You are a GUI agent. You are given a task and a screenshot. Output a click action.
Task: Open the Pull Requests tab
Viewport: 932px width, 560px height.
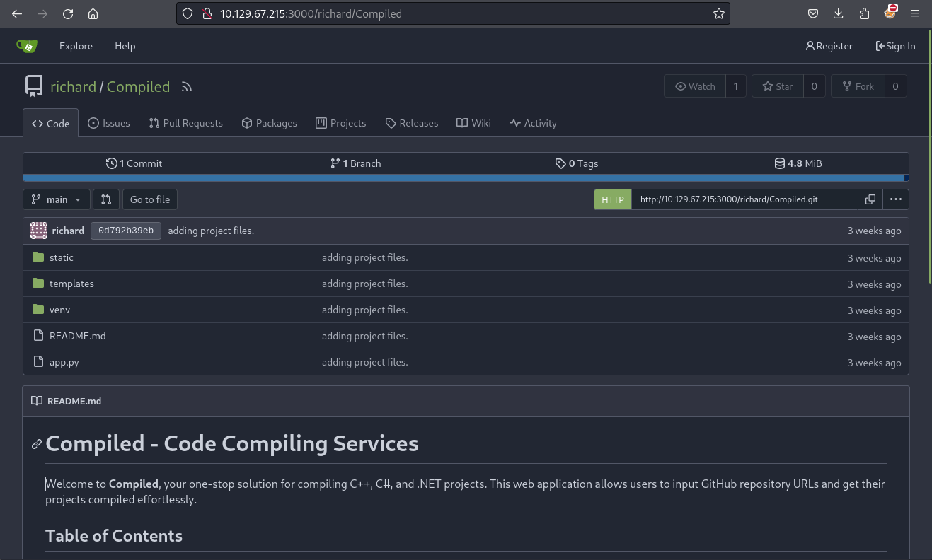coord(185,123)
